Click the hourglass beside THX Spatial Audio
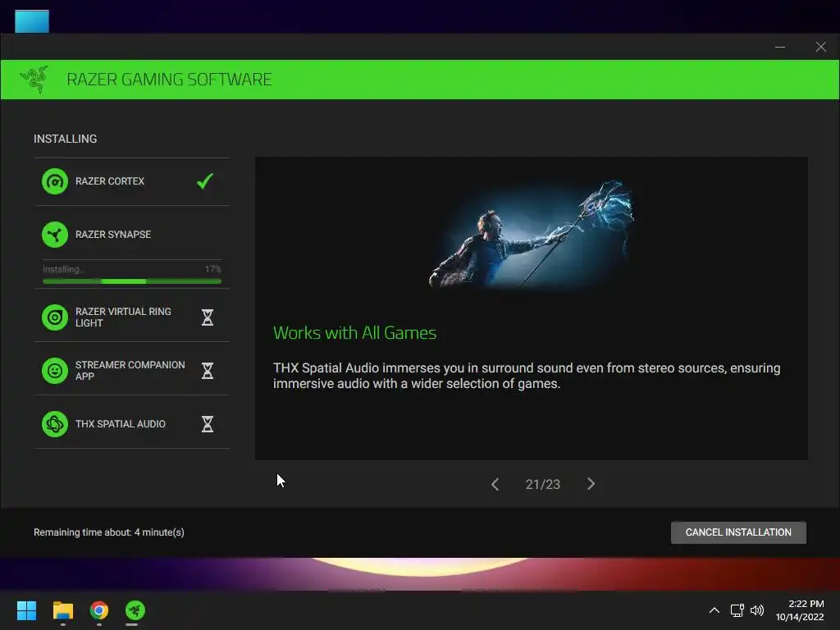The height and width of the screenshot is (630, 840). (208, 424)
